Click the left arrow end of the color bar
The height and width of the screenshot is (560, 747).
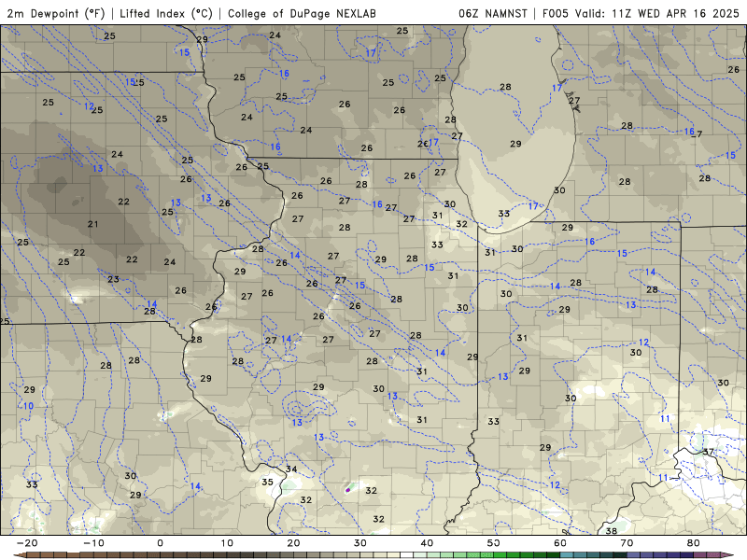click(19, 555)
